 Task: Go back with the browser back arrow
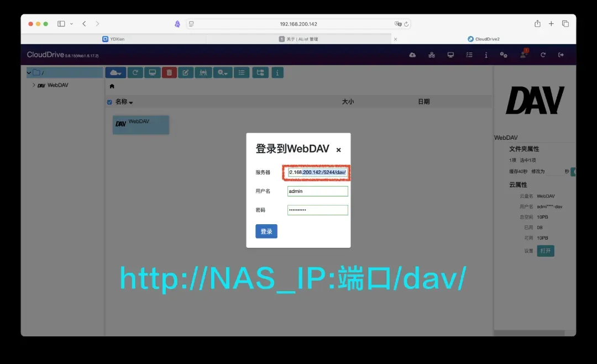tap(84, 24)
